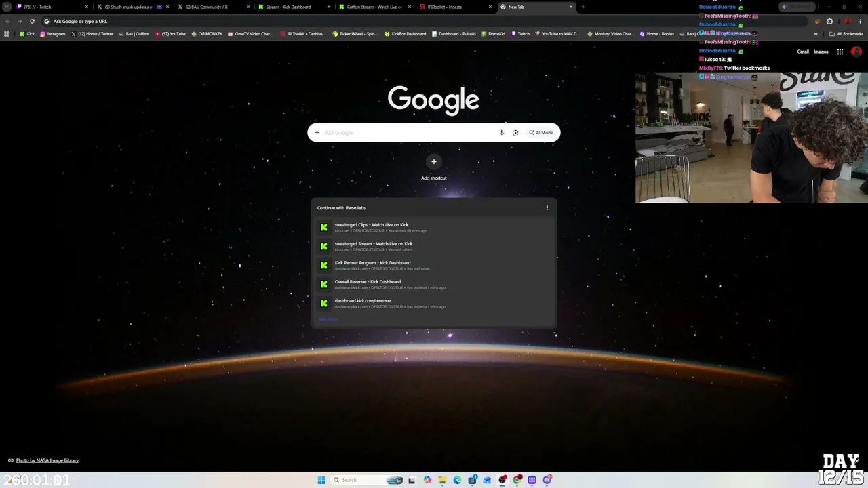Open Google Chrome from the taskbar
The image size is (868, 488).
[517, 480]
